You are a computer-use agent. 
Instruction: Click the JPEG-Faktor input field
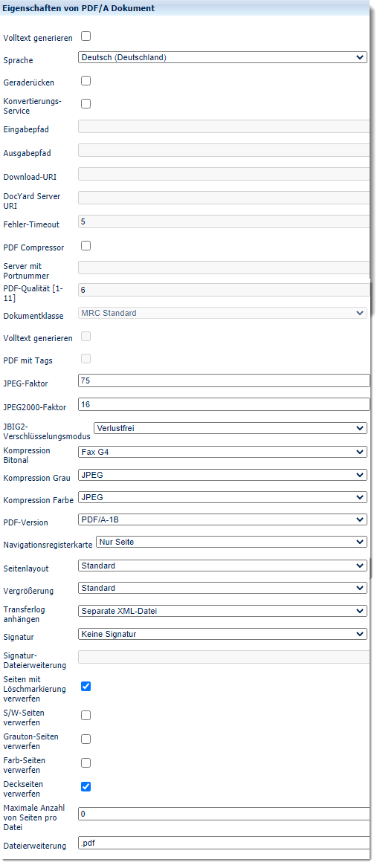point(225,380)
